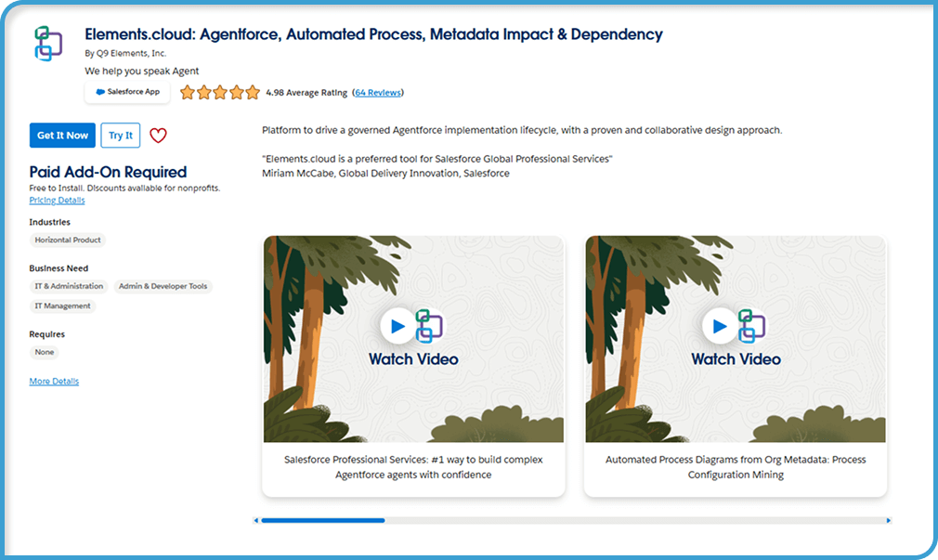The width and height of the screenshot is (938, 560).
Task: Play the Salesforce Professional Services video
Action: point(397,326)
